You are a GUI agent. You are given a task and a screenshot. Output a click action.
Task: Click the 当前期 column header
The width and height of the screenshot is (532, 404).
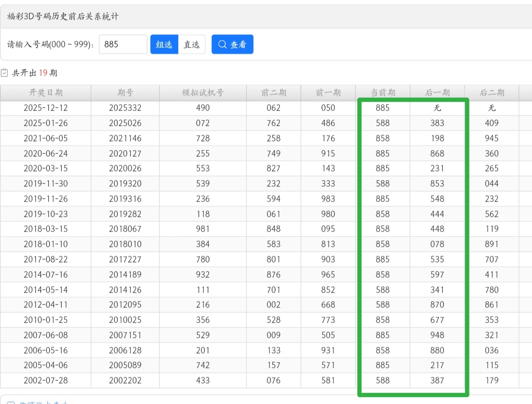point(383,93)
